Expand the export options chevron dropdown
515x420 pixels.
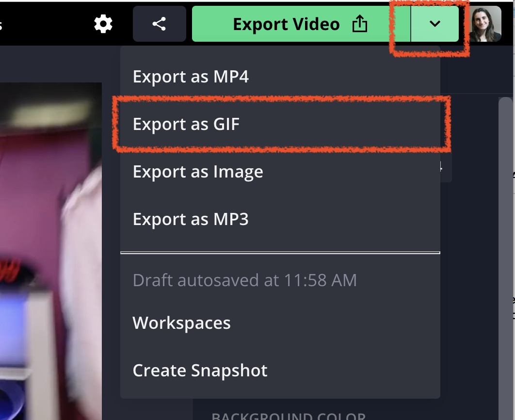[435, 24]
